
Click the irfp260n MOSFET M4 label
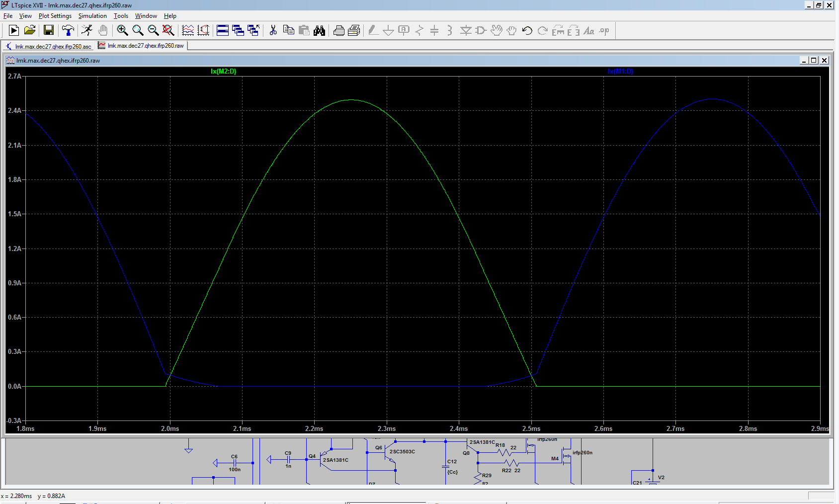583,453
